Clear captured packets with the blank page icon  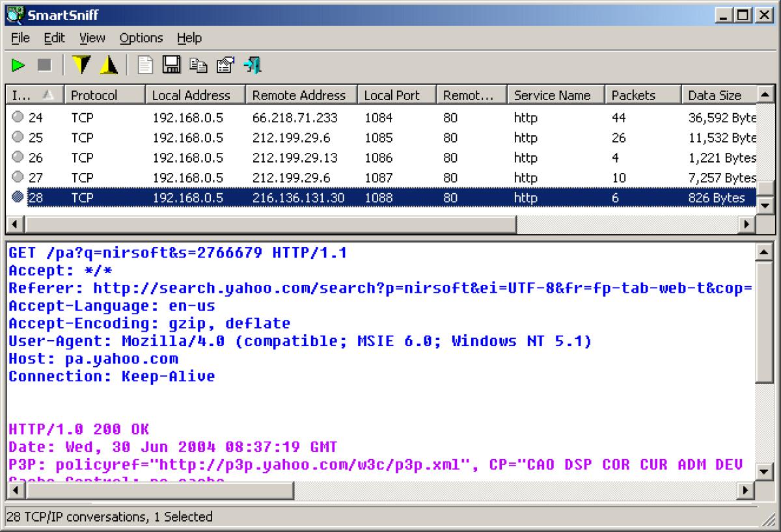(146, 65)
